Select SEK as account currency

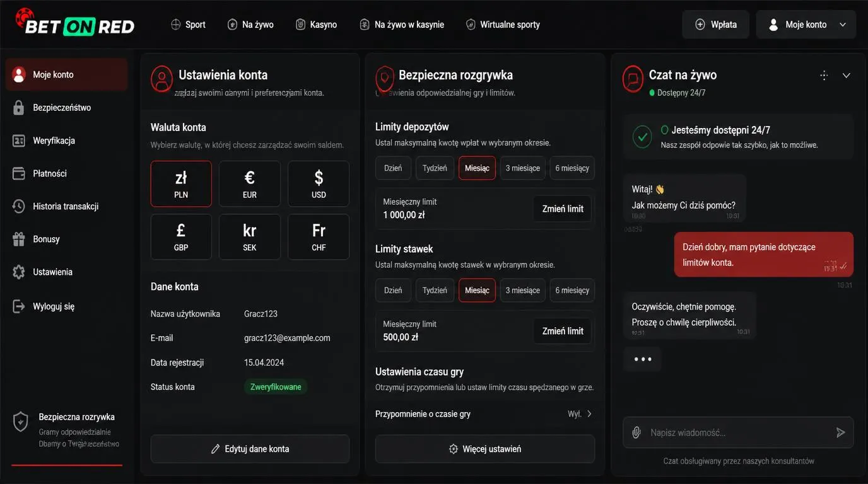click(x=250, y=237)
